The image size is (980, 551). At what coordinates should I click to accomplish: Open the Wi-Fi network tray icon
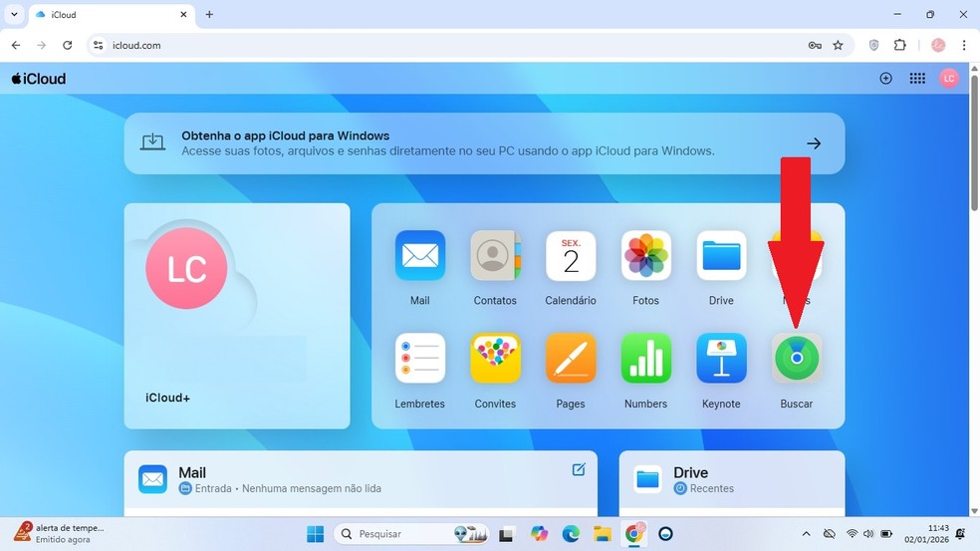click(x=852, y=533)
